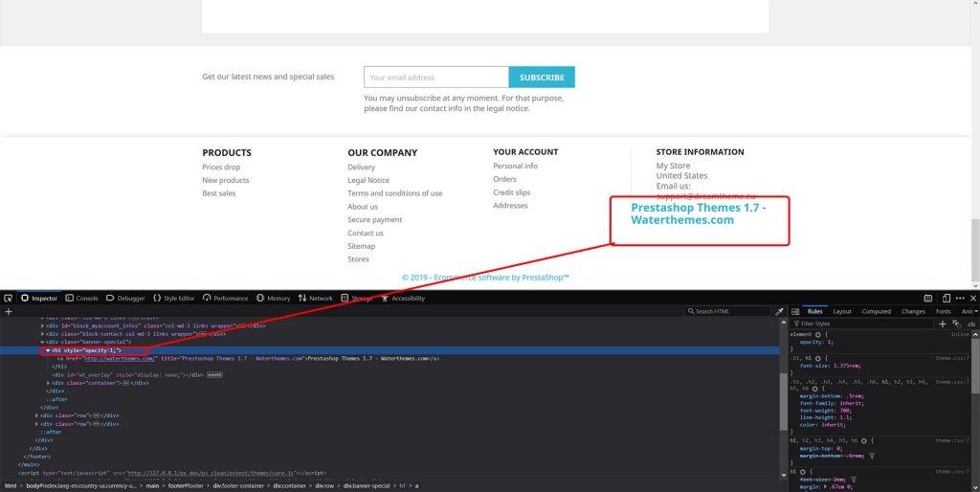This screenshot has width=980, height=492.
Task: Close the developer tools panel
Action: [972, 299]
